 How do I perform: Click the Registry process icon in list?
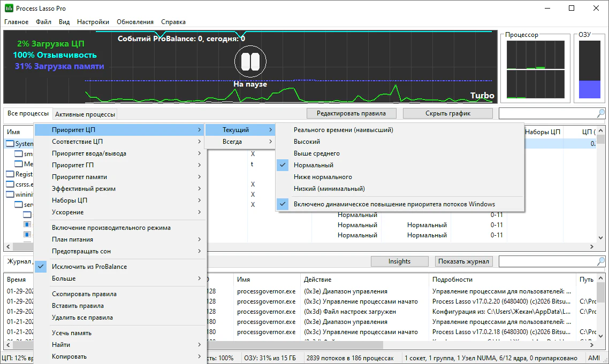[x=10, y=174]
